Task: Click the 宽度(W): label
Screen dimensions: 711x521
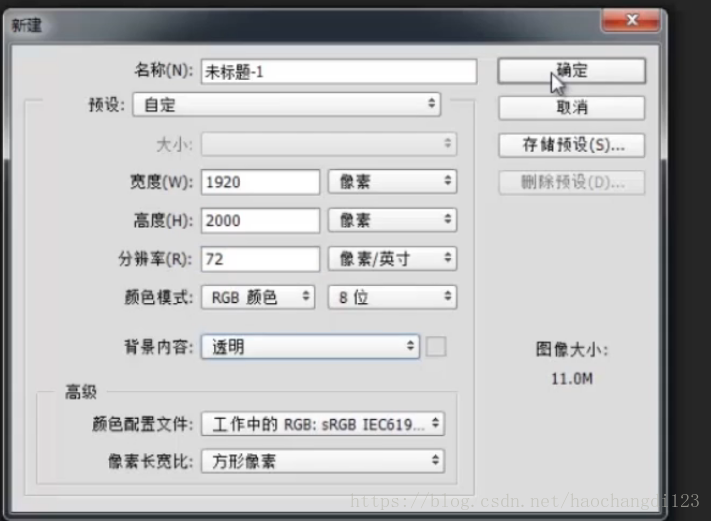Action: tap(161, 182)
